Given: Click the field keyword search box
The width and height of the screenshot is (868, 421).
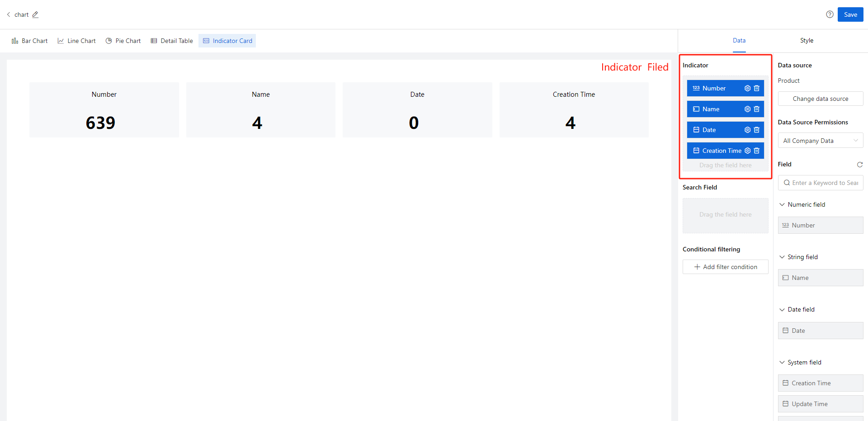Looking at the screenshot, I should click(821, 183).
